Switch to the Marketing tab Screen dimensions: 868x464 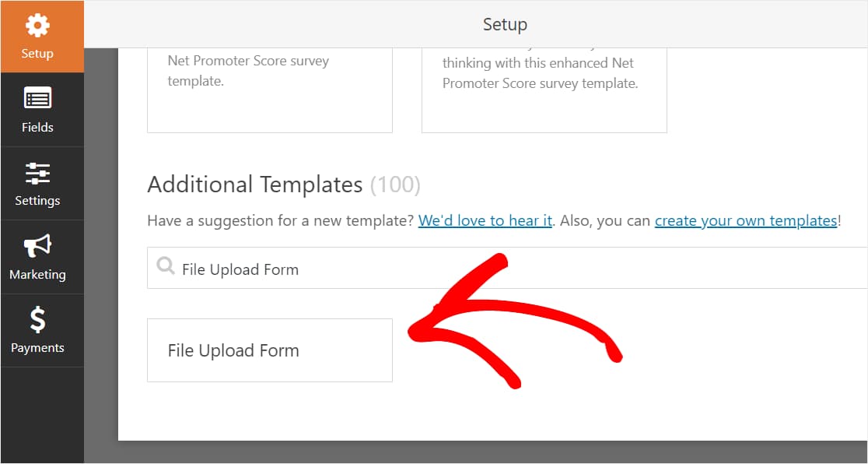(x=36, y=257)
